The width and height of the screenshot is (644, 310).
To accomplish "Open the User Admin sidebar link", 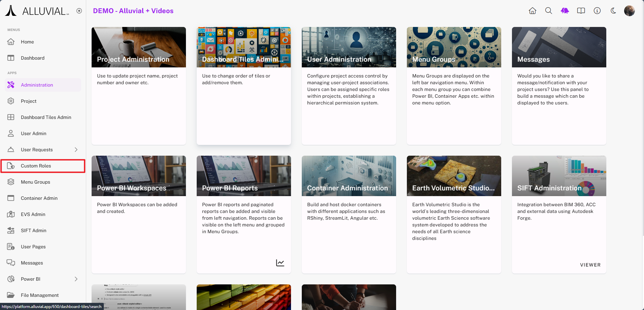I will [x=43, y=133].
